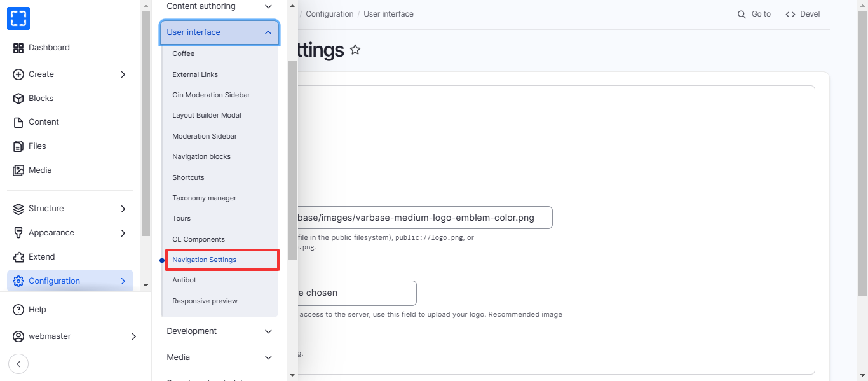868x381 pixels.
Task: Open the Go to search button
Action: [x=754, y=14]
